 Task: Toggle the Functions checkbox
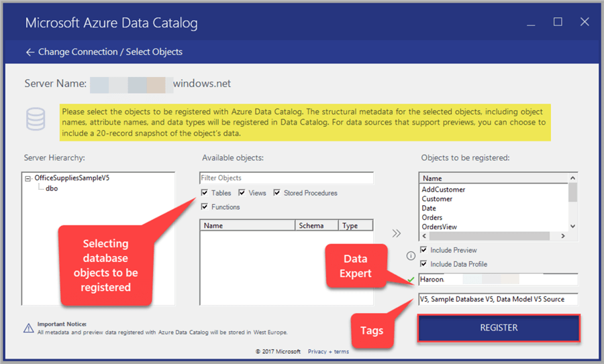pos(205,206)
